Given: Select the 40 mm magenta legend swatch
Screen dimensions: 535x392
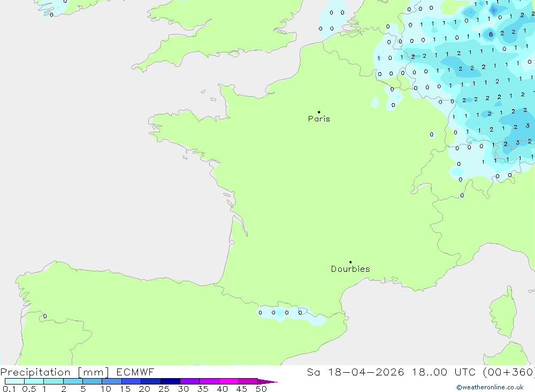Looking at the screenshot, I should click(x=228, y=381).
